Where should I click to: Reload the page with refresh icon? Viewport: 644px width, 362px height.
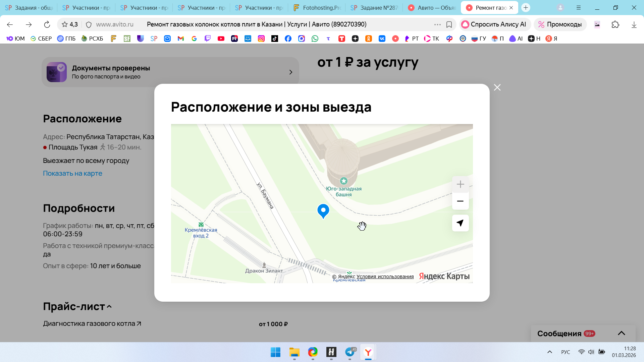click(47, 24)
